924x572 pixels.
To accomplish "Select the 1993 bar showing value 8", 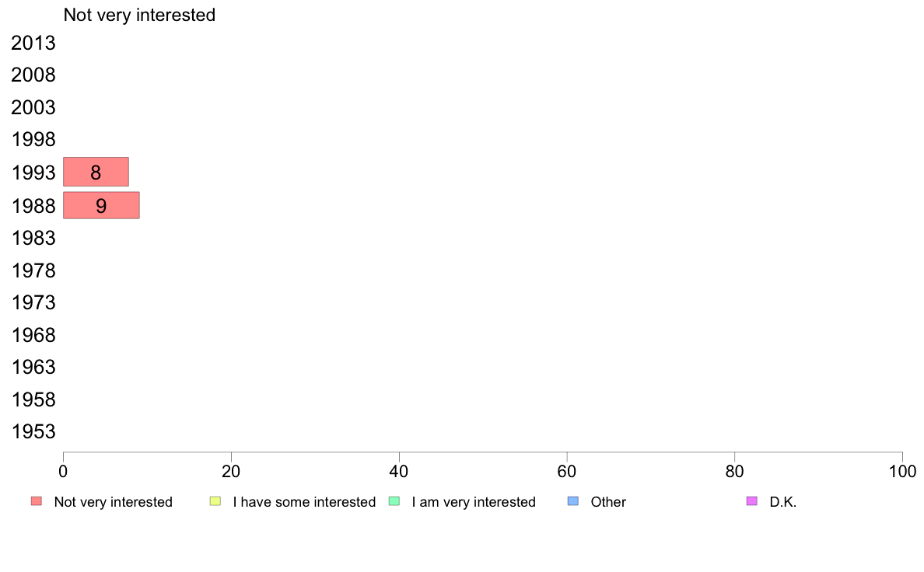I will pos(96,172).
